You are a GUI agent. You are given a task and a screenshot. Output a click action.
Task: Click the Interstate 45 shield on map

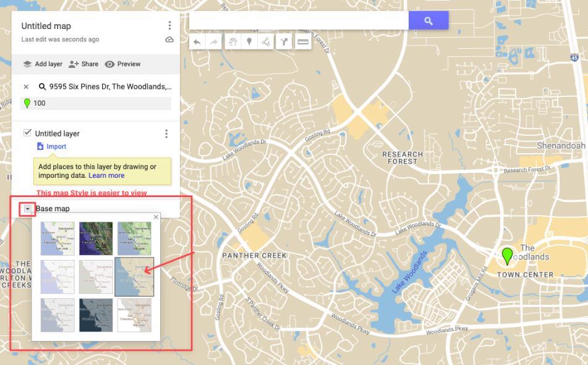574,57
